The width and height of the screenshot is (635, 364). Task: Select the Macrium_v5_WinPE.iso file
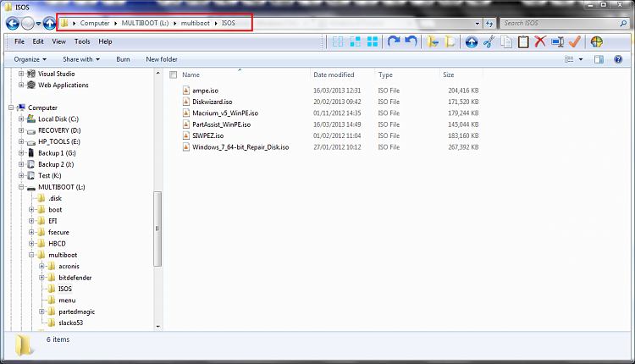tap(225, 113)
